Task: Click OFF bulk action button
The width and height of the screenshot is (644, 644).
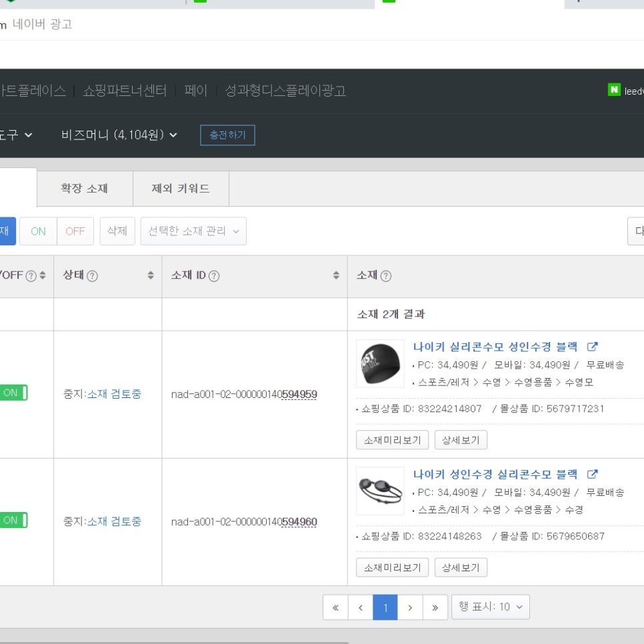Action: [x=75, y=231]
